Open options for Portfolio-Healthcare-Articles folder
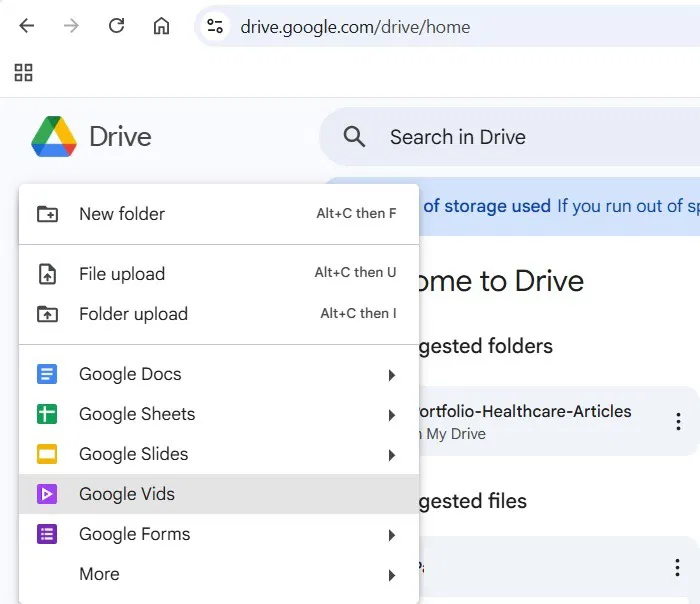Viewport: 700px width, 604px height. pos(679,421)
